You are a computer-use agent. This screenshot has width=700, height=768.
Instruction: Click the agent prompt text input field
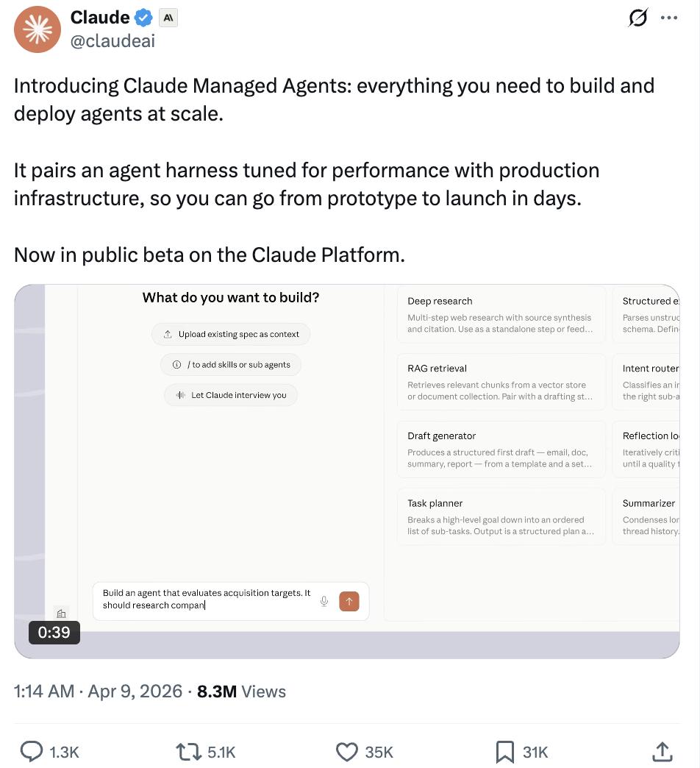[x=207, y=599]
